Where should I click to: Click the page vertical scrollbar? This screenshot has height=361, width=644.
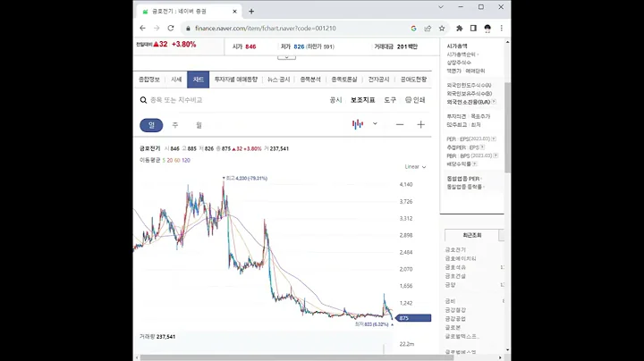click(x=508, y=127)
